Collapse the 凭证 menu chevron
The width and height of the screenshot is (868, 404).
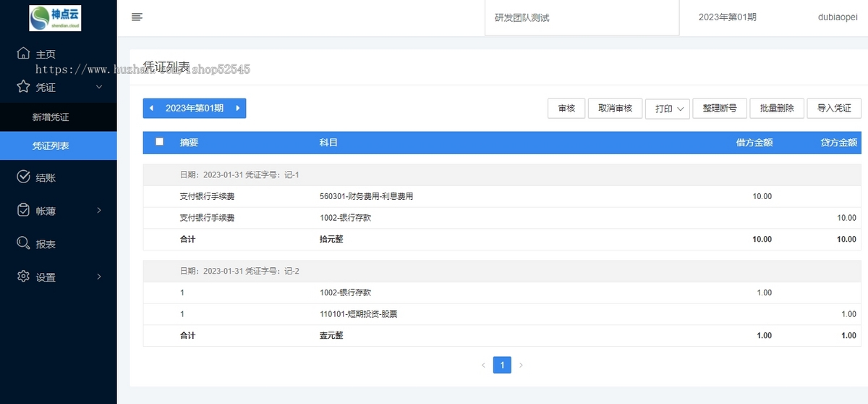99,87
